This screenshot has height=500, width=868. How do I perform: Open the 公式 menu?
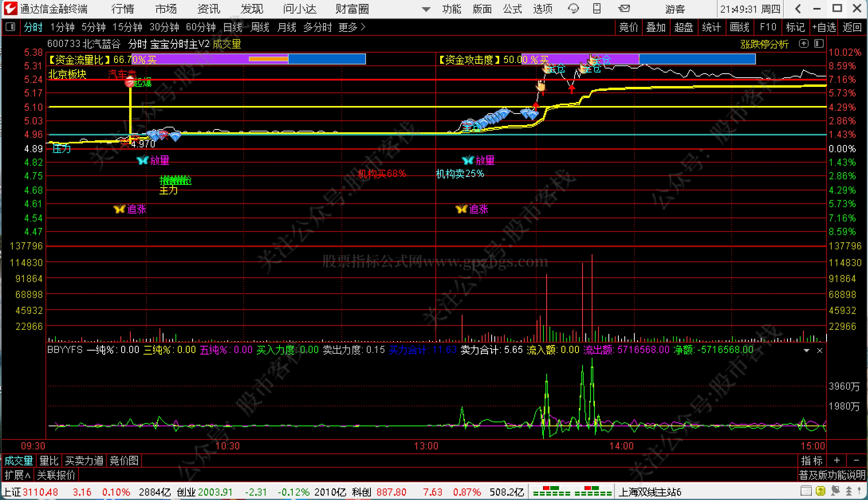pyautogui.click(x=512, y=9)
